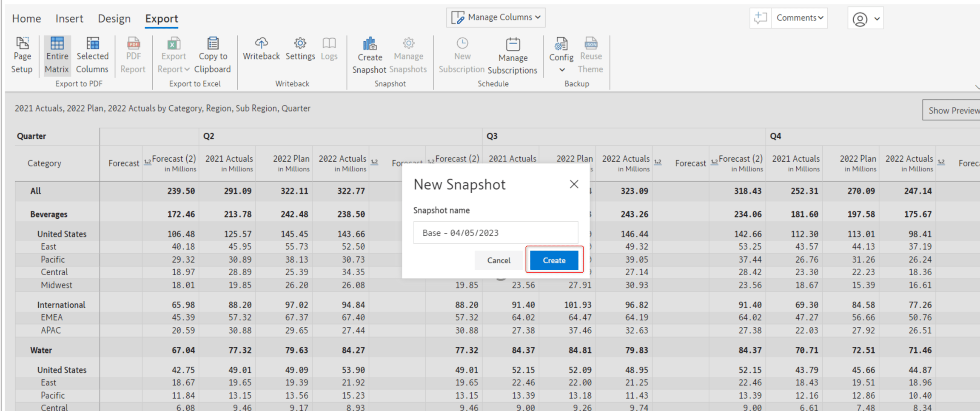The height and width of the screenshot is (411, 980).
Task: Click the add comment icon
Action: tap(761, 18)
